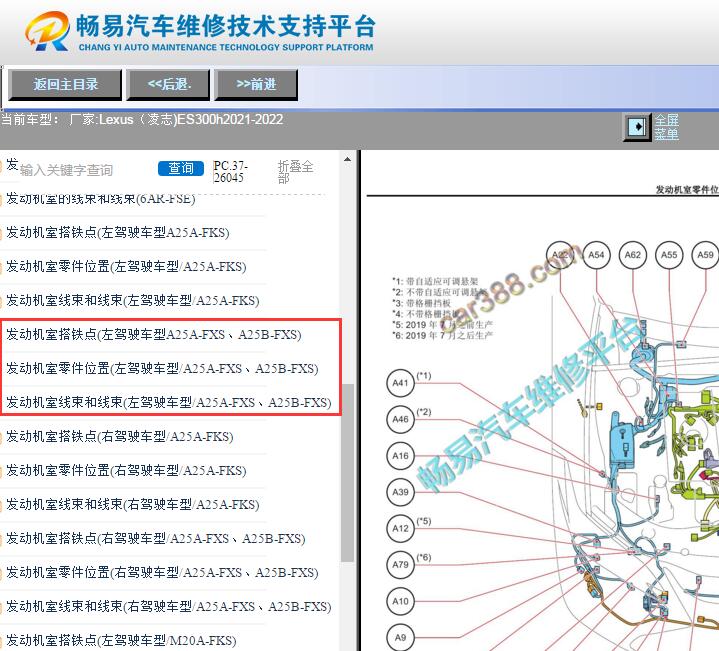Click connector label A9 in diagram
This screenshot has width=719, height=651.
[400, 637]
